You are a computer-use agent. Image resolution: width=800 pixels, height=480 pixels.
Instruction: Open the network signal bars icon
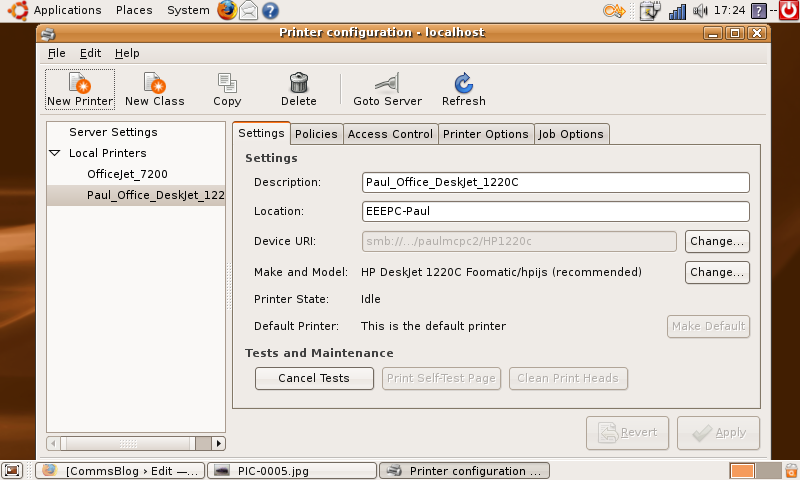pos(677,11)
